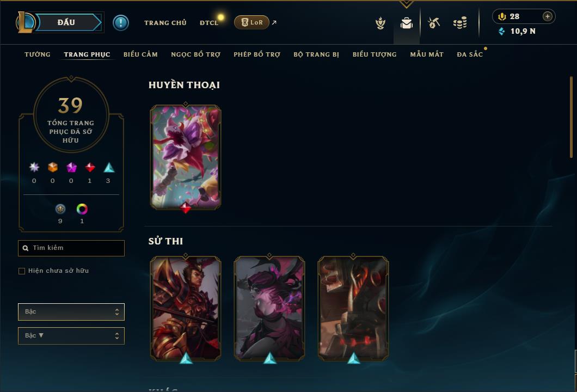Switch to the TƯỚNG tab

[38, 54]
